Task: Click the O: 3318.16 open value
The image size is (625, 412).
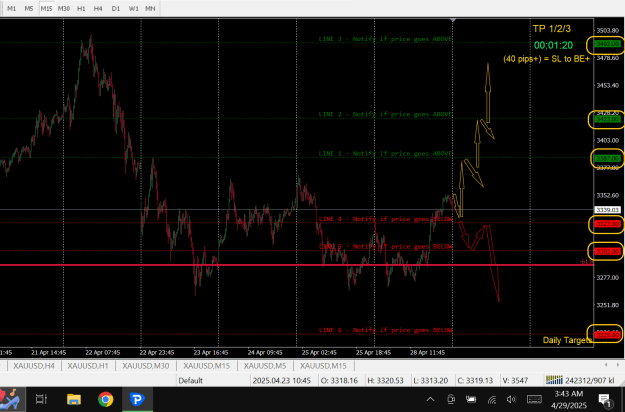Action: 339,381
